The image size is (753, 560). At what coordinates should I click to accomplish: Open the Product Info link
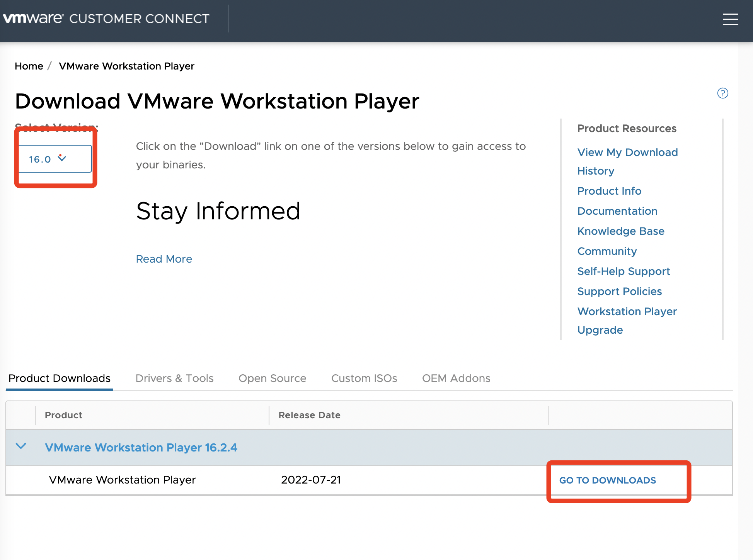pos(609,191)
